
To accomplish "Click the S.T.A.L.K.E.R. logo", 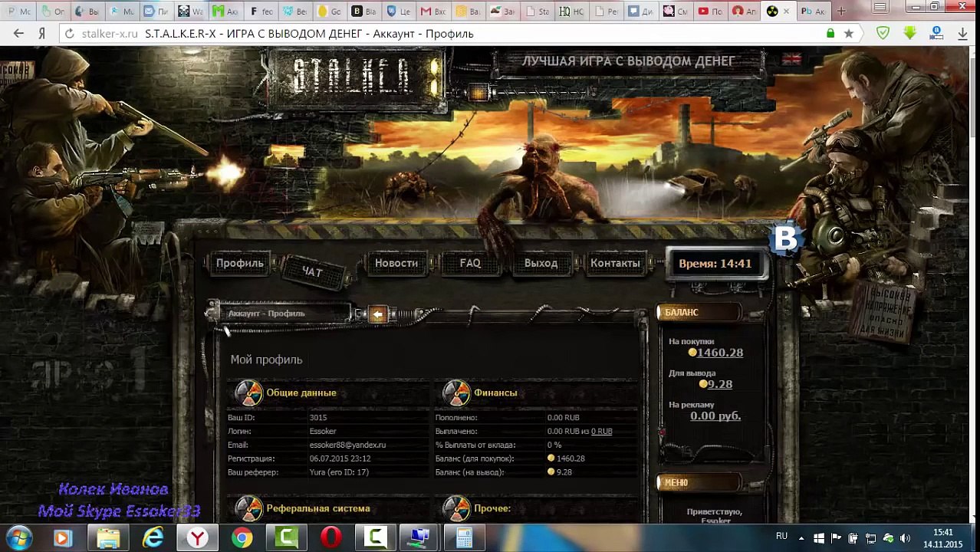I will (357, 77).
